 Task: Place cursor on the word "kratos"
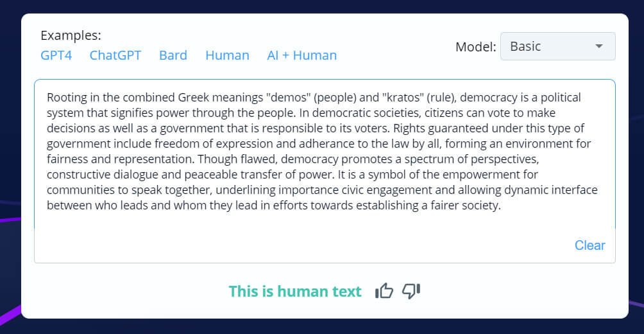[403, 98]
